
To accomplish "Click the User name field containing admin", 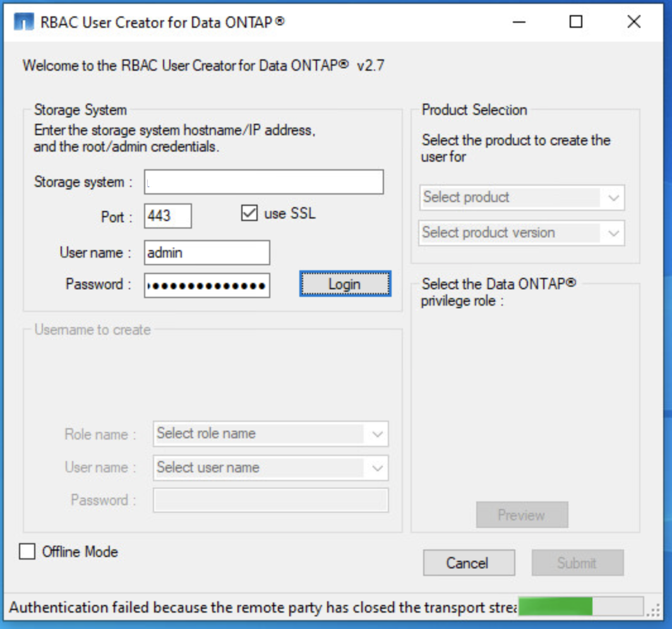I will (207, 253).
